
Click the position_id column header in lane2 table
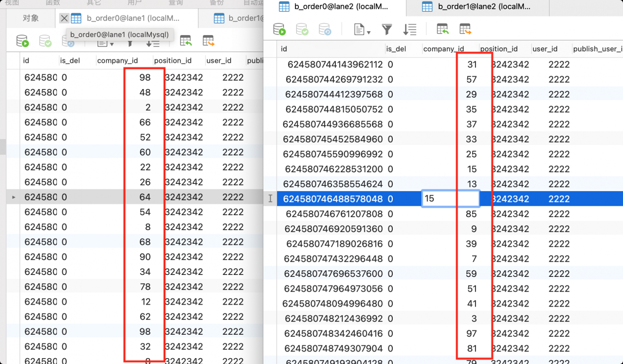[x=498, y=49]
